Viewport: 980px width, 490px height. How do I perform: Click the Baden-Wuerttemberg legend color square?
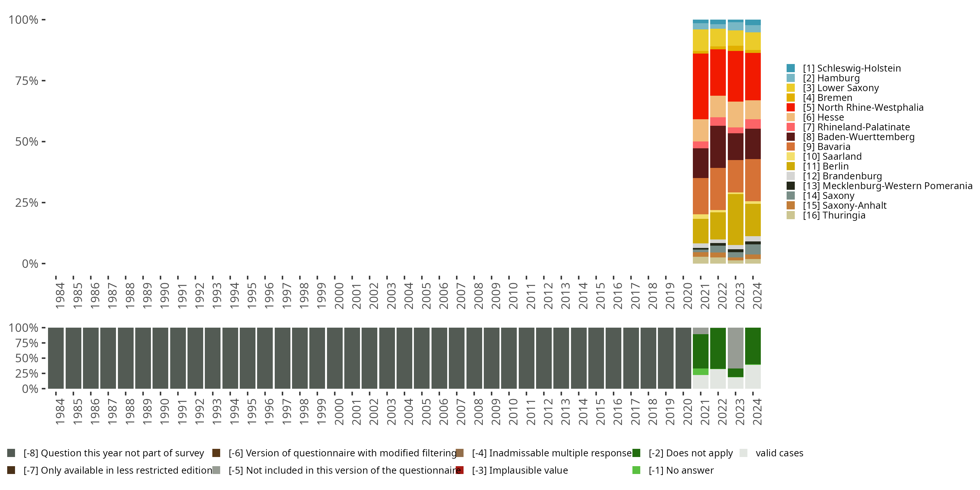[x=791, y=137]
